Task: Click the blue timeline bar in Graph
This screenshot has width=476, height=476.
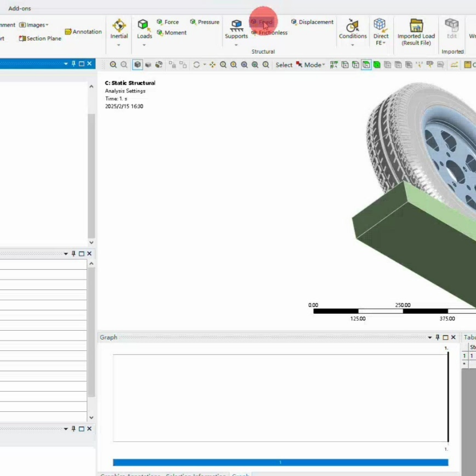Action: tap(281, 462)
